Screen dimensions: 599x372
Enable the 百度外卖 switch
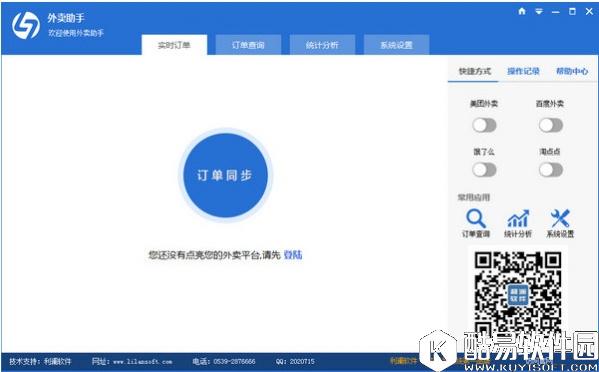(550, 125)
